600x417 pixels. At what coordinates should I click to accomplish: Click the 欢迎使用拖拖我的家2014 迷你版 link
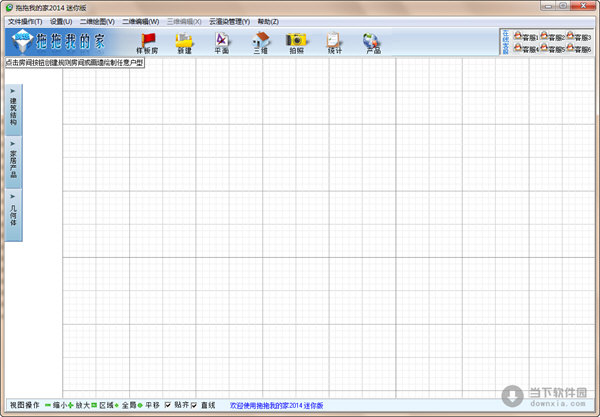tap(276, 406)
